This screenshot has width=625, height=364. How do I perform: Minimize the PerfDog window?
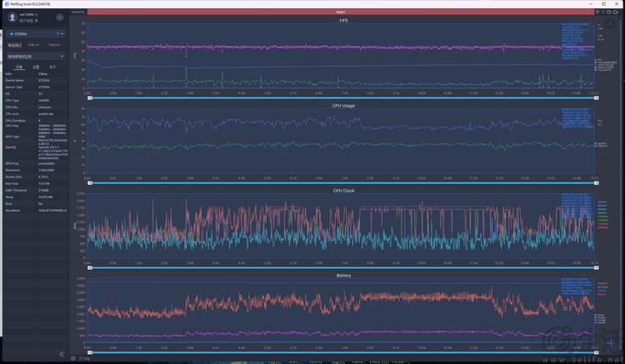tap(592, 4)
